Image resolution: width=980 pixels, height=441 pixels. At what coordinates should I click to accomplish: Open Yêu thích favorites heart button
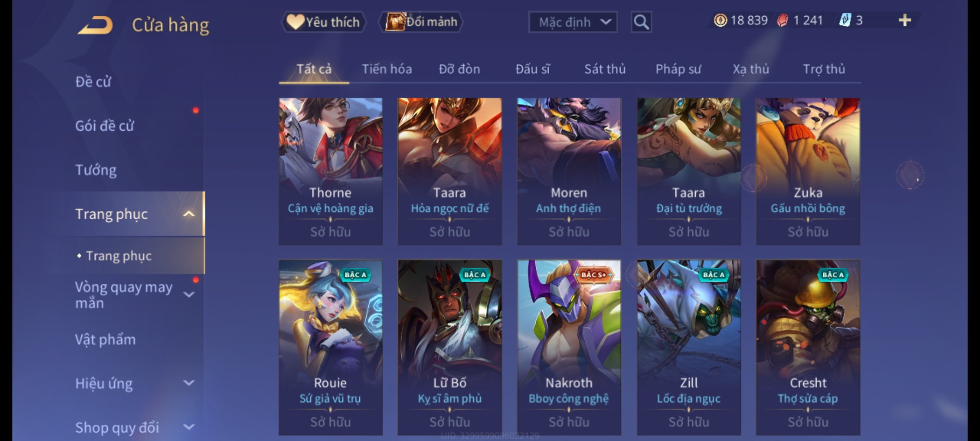coord(323,22)
